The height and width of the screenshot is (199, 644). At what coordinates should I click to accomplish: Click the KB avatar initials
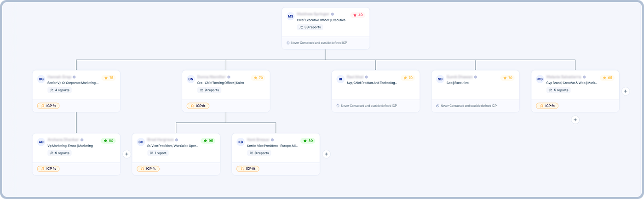pyautogui.click(x=241, y=142)
